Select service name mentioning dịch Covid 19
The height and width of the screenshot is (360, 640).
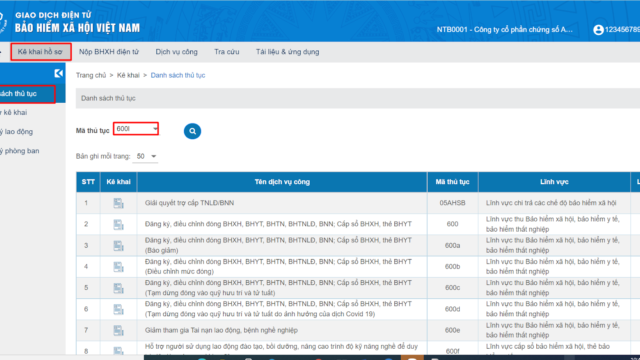coord(278,309)
